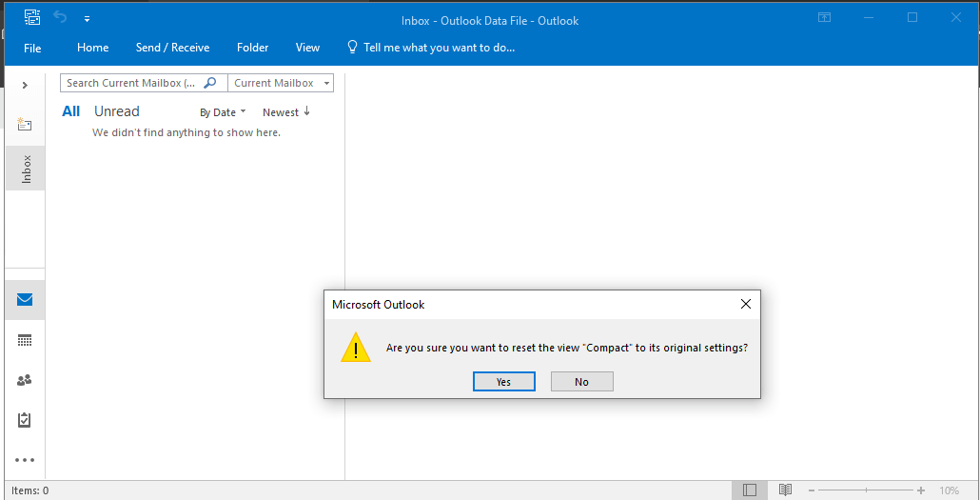980x500 pixels.
Task: Switch to Normal view in status bar
Action: tap(750, 490)
